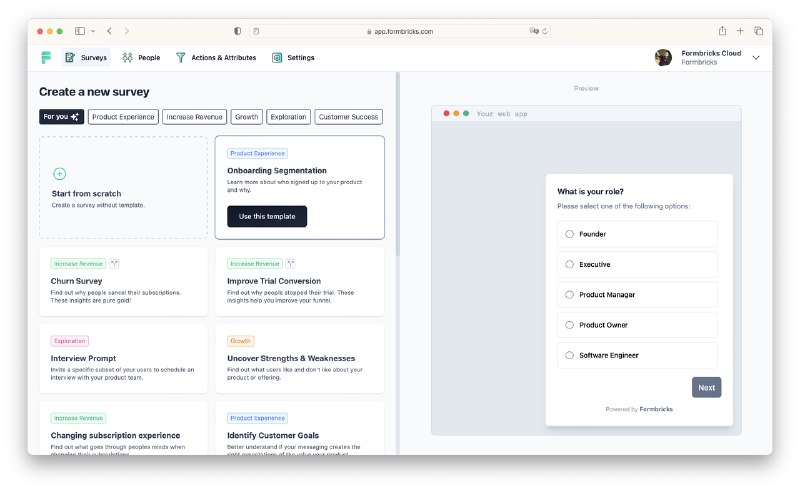The width and height of the screenshot is (800, 491).
Task: Open the Churn Survey template card
Action: coord(123,282)
